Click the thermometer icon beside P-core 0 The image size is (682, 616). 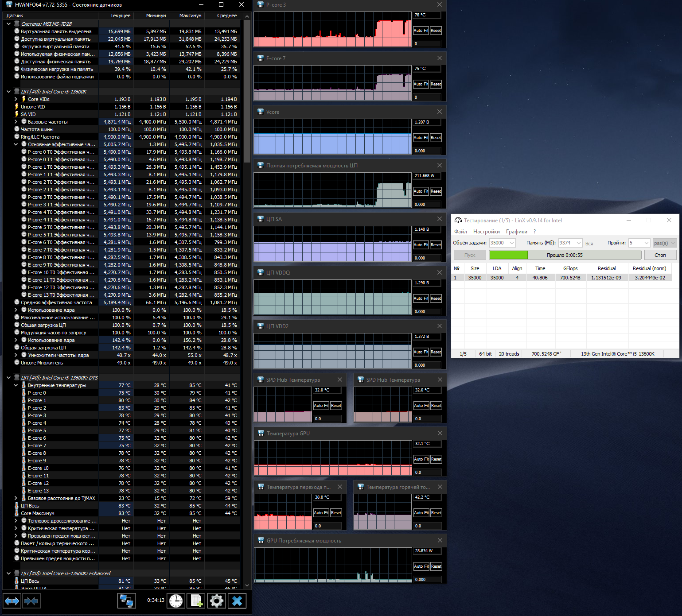coord(24,393)
